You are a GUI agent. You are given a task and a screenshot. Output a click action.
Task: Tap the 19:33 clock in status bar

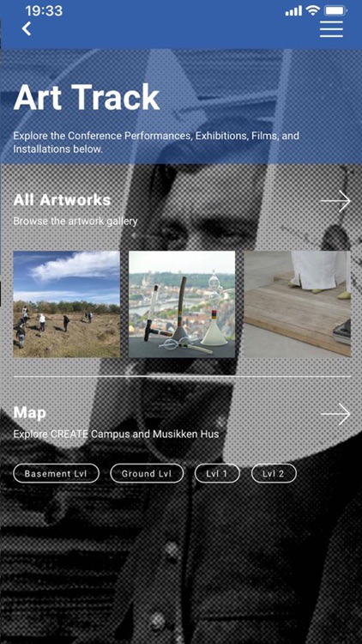[44, 10]
